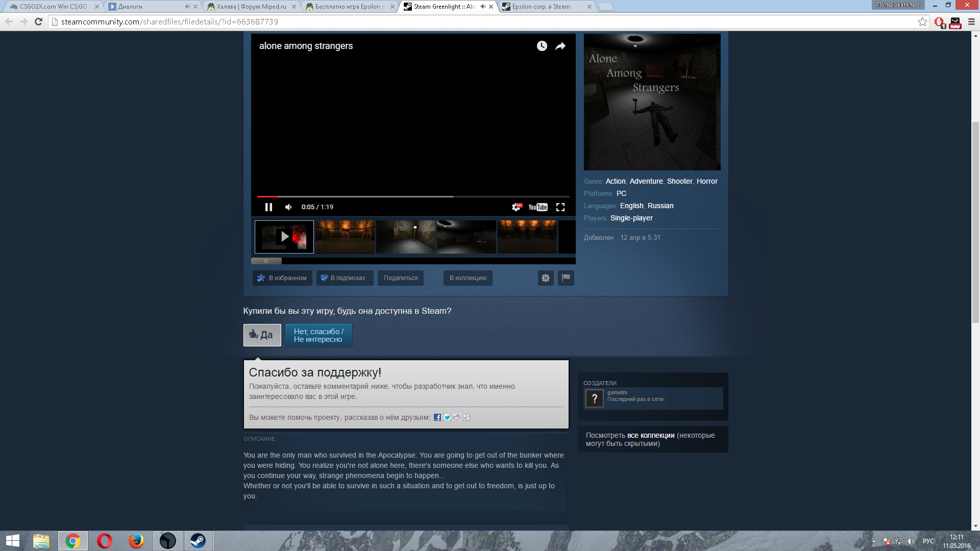
Task: Go back to the previous page
Action: point(9,21)
